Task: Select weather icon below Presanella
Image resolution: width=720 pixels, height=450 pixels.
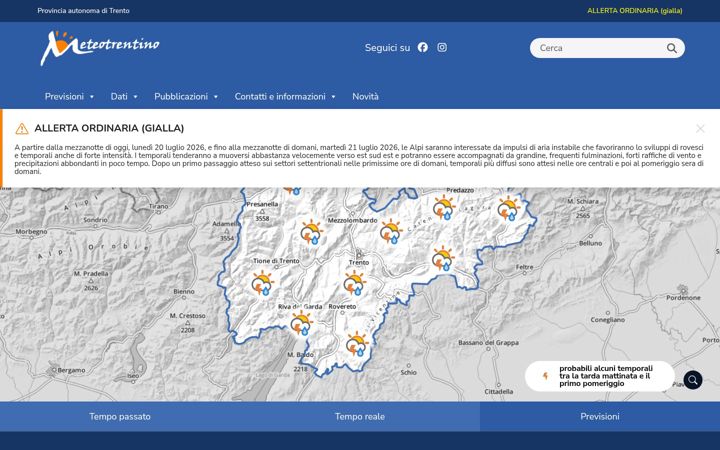Action: tap(312, 232)
